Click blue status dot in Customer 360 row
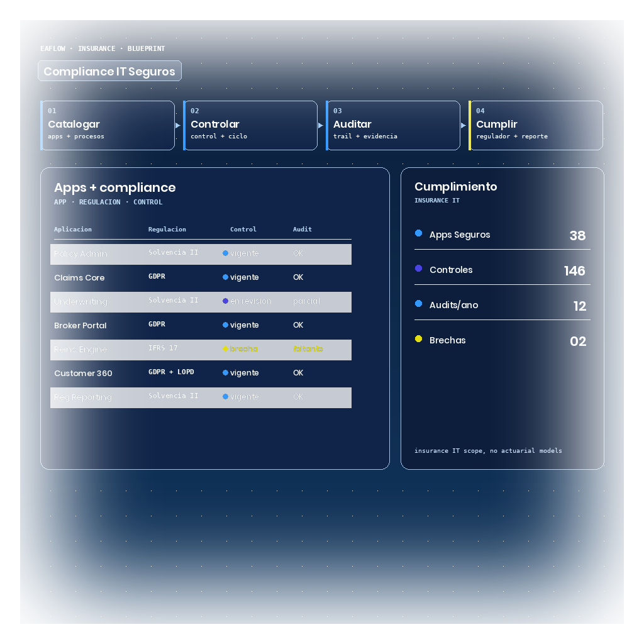This screenshot has width=644, height=644. pos(225,372)
